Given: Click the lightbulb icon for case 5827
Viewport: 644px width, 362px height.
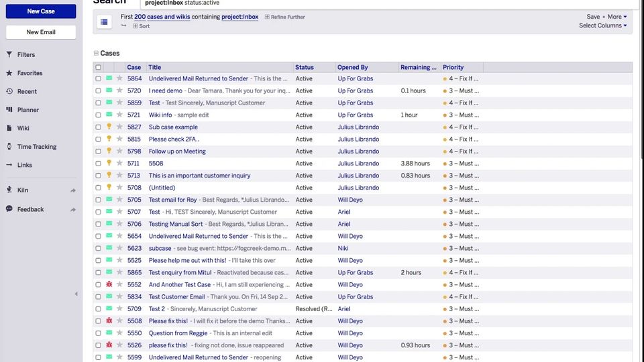Looking at the screenshot, I should tap(109, 127).
